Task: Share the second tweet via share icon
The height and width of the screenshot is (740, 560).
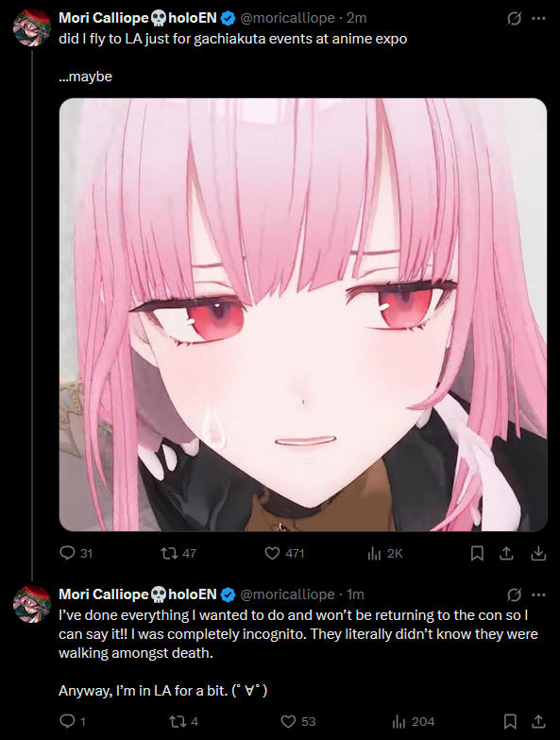Action: [x=538, y=721]
